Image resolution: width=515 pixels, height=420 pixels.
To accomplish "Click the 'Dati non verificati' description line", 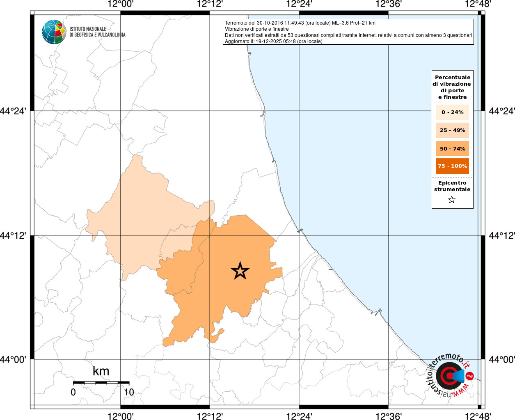I will click(349, 35).
